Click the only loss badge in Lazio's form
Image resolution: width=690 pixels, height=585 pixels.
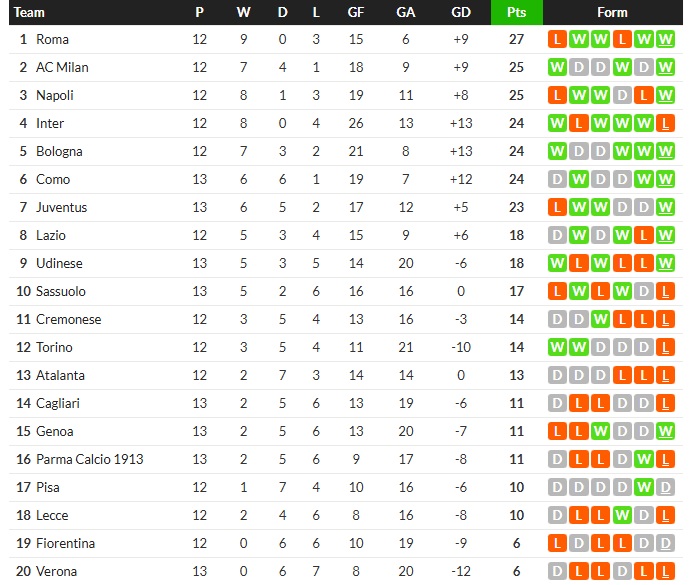point(645,235)
